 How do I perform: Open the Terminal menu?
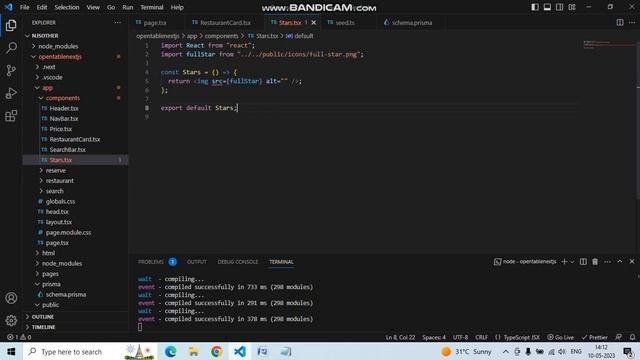pos(152,7)
